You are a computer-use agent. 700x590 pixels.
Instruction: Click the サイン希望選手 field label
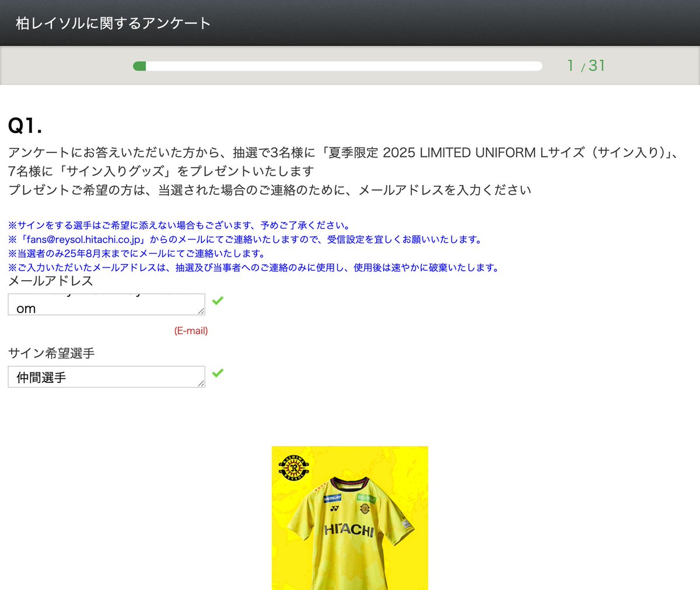pos(51,353)
